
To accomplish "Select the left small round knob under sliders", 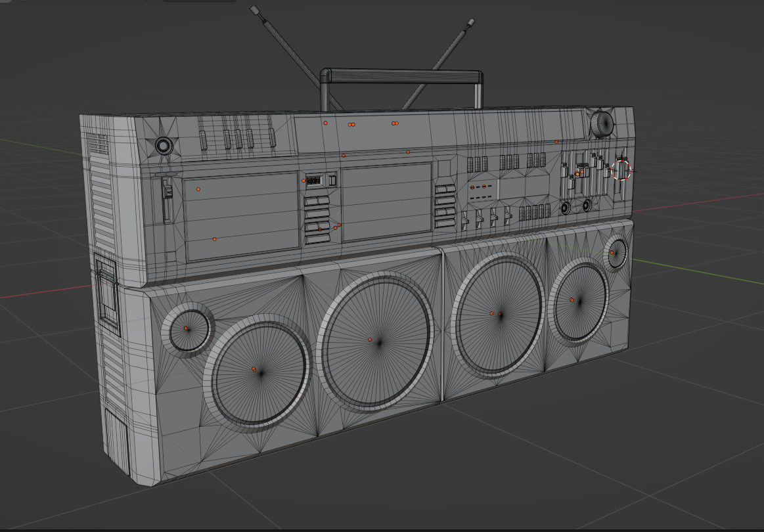I will pos(566,208).
